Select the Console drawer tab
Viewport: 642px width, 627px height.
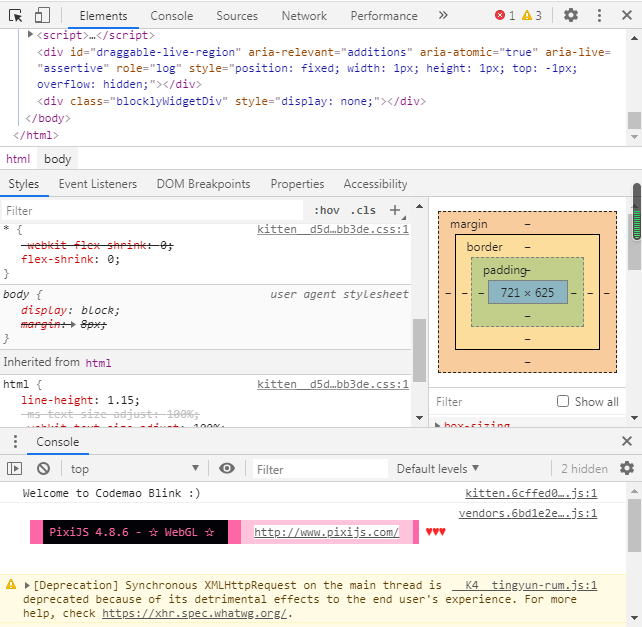tap(58, 442)
